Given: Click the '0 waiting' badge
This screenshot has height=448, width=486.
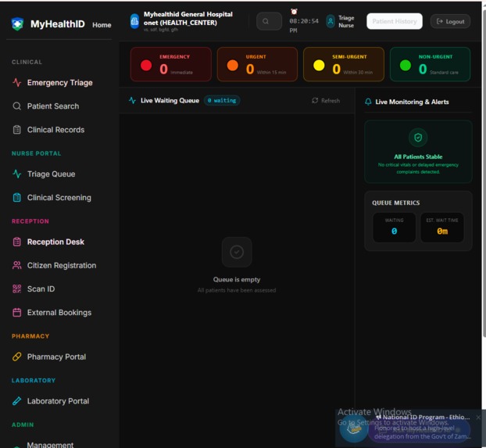Looking at the screenshot, I should pyautogui.click(x=222, y=101).
